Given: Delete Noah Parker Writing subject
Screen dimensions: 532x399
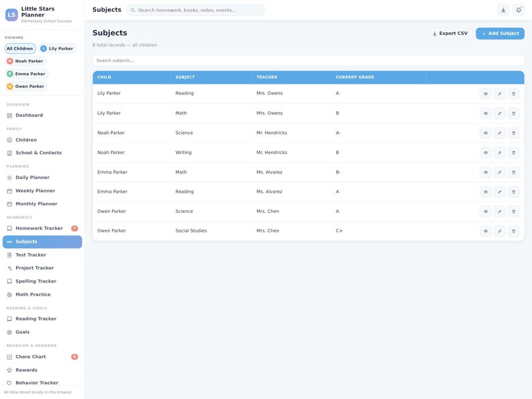Looking at the screenshot, I should pos(513,153).
